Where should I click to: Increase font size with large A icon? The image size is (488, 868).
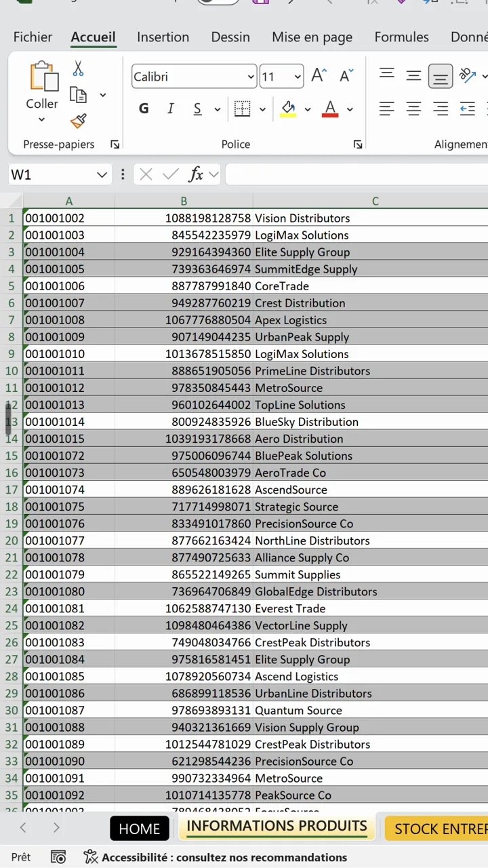[x=319, y=76]
